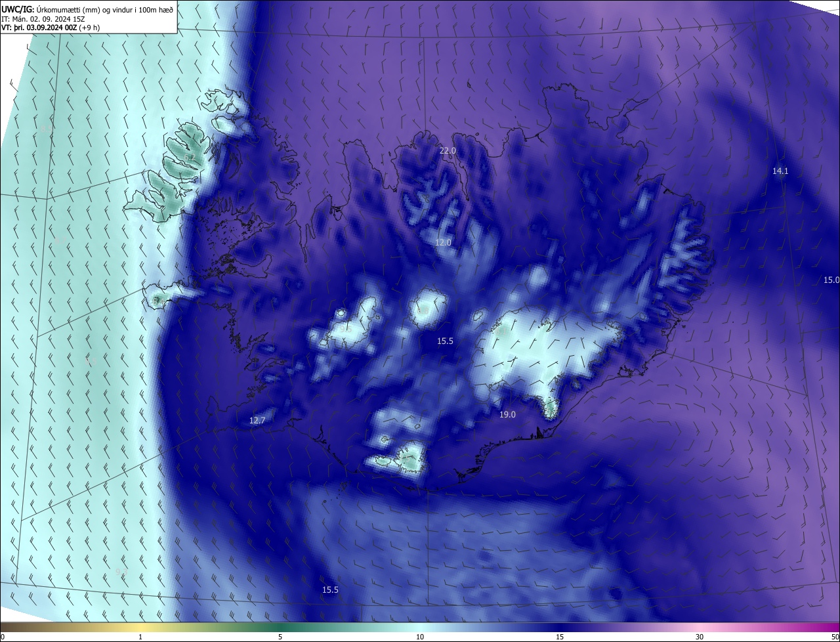Select the 14.1 value label
Viewport: 840px width, 642px height.
tap(780, 171)
